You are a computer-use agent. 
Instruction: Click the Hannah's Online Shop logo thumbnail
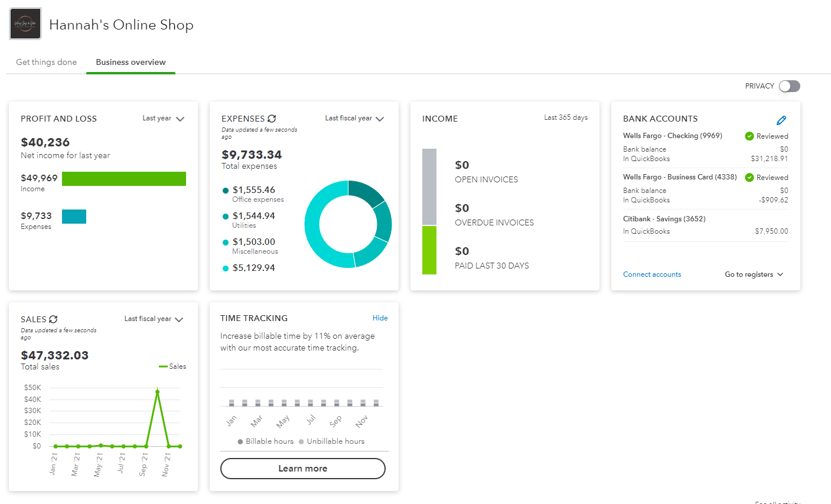pos(25,24)
